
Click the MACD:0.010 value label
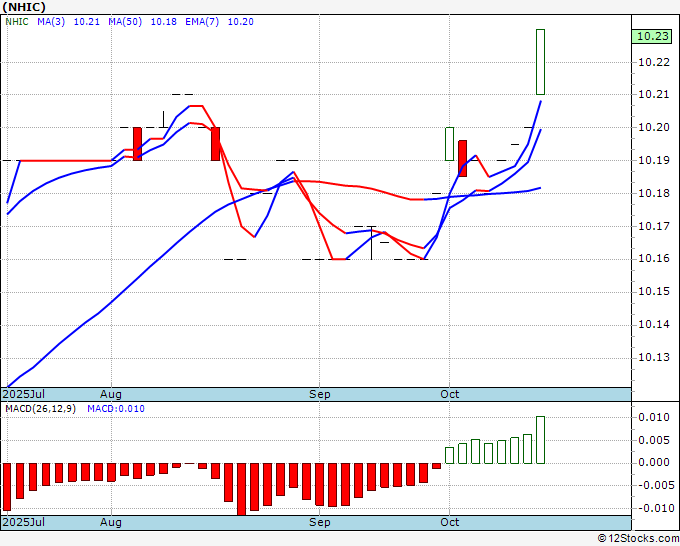[116, 409]
